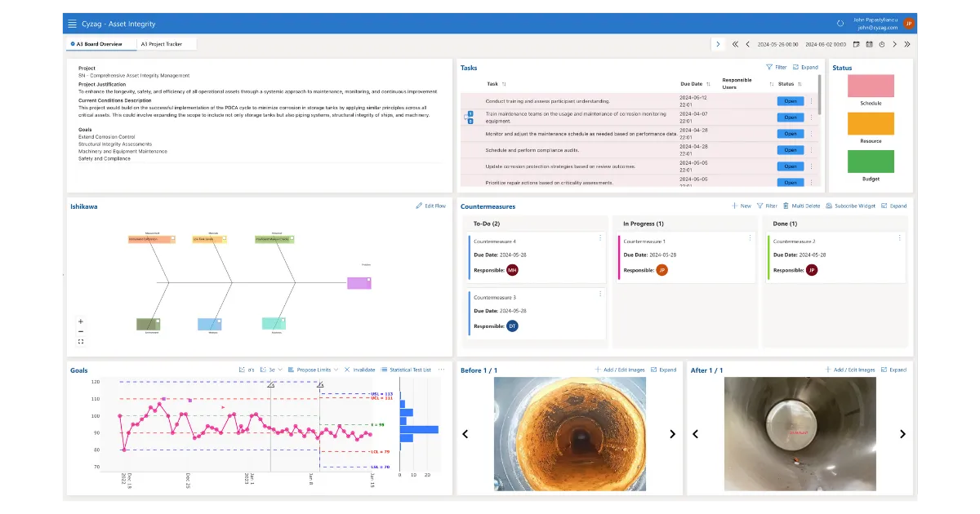Image resolution: width=980 pixels, height=514 pixels.
Task: Click Open status for the conduct training task
Action: 790,101
